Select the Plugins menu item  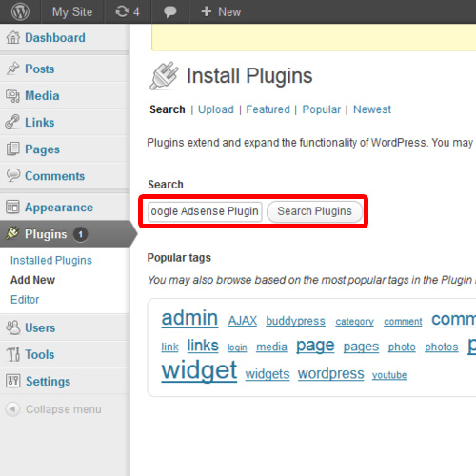tap(46, 234)
